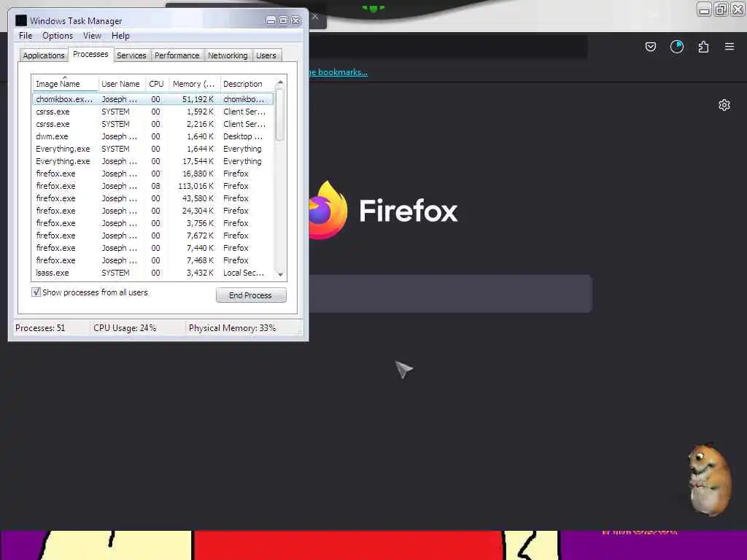747x560 pixels.
Task: Click the Processes: 51 status bar entry
Action: 40,328
